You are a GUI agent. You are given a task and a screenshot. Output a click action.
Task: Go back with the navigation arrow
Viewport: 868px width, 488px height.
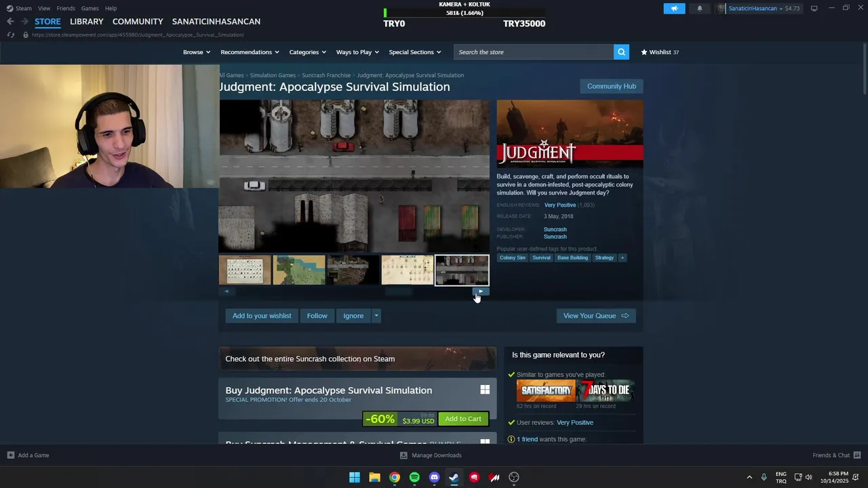(x=10, y=22)
